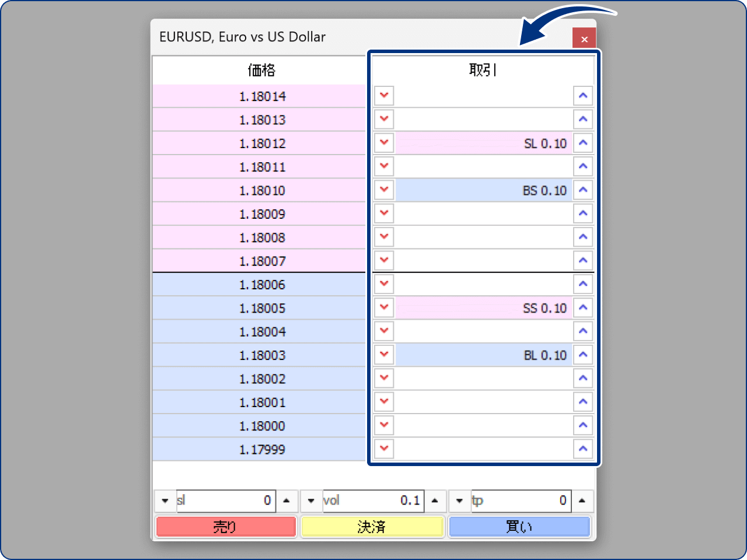Viewport: 747px width, 560px height.
Task: Increase the vol value with its up stepper
Action: pos(435,501)
